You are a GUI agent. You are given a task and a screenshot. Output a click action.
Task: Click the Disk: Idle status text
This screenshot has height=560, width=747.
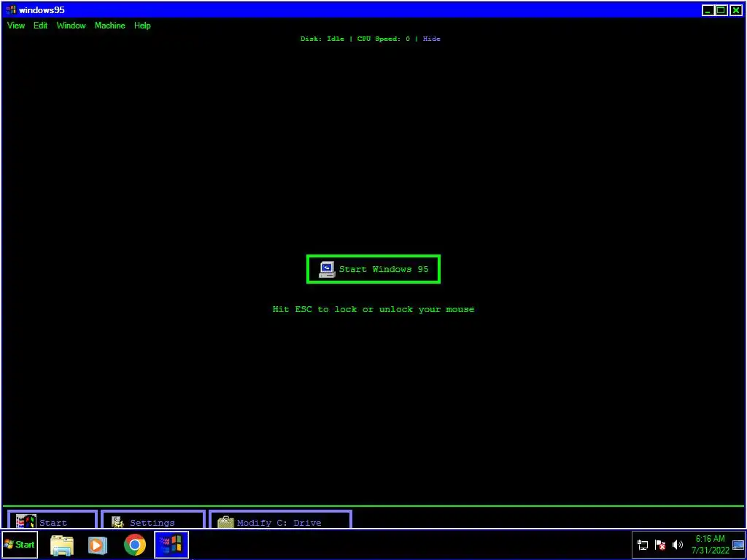point(322,39)
